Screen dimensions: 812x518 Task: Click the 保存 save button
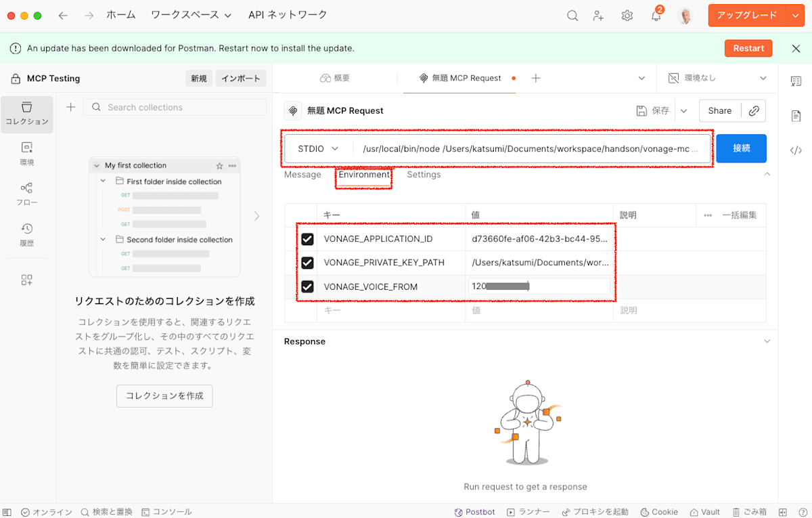(653, 111)
